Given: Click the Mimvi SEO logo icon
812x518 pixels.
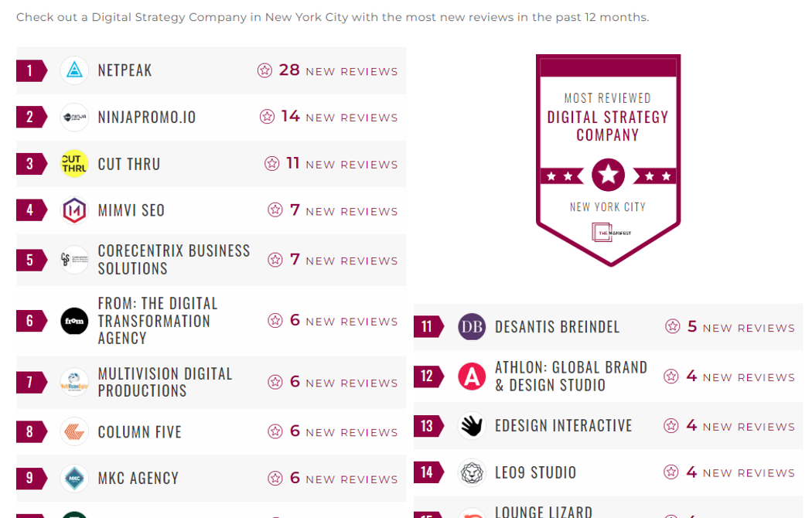Looking at the screenshot, I should point(75,210).
